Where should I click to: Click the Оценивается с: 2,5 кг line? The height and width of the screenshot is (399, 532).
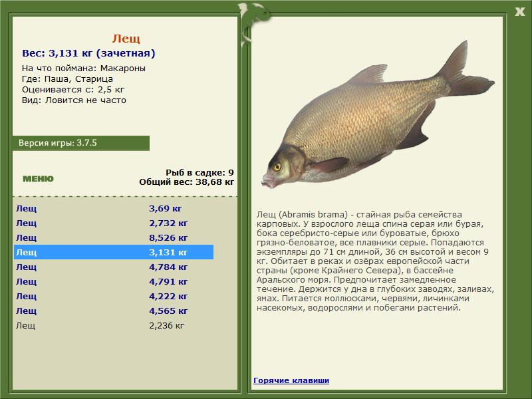(73, 90)
